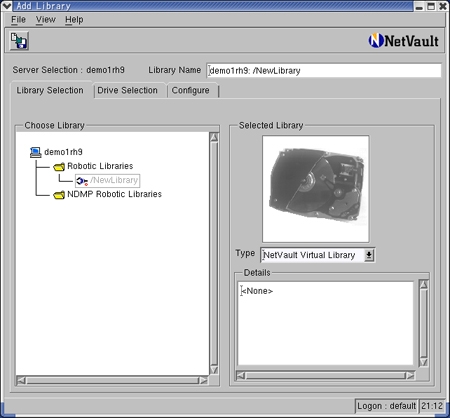This screenshot has height=418, width=450.
Task: Select /NewLibrary in the tree
Action: (x=114, y=180)
